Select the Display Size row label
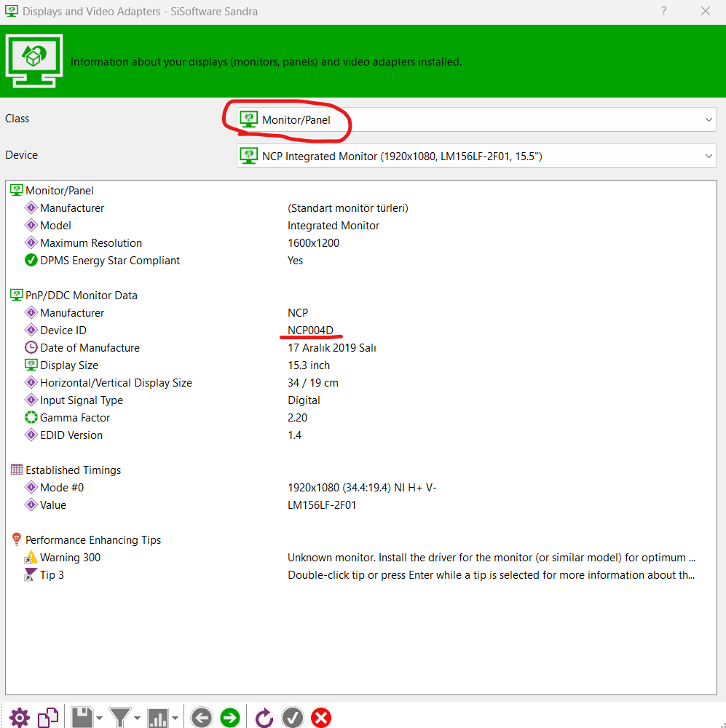The image size is (726, 728). (68, 365)
